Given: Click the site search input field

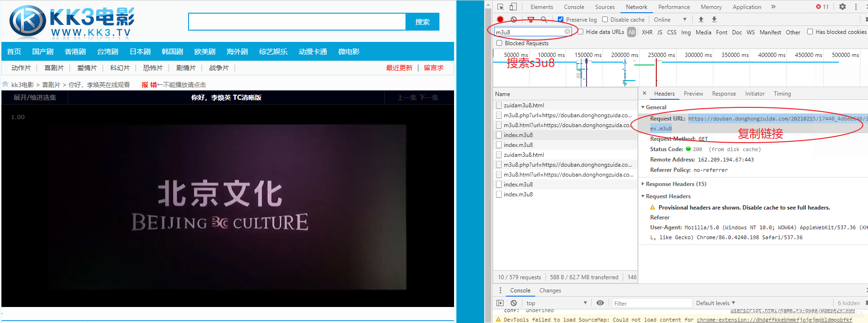Looking at the screenshot, I should 297,22.
